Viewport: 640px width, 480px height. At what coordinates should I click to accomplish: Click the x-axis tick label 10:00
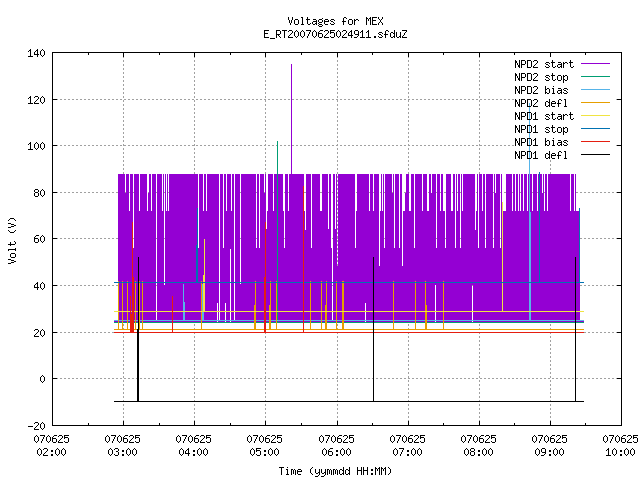click(x=620, y=452)
